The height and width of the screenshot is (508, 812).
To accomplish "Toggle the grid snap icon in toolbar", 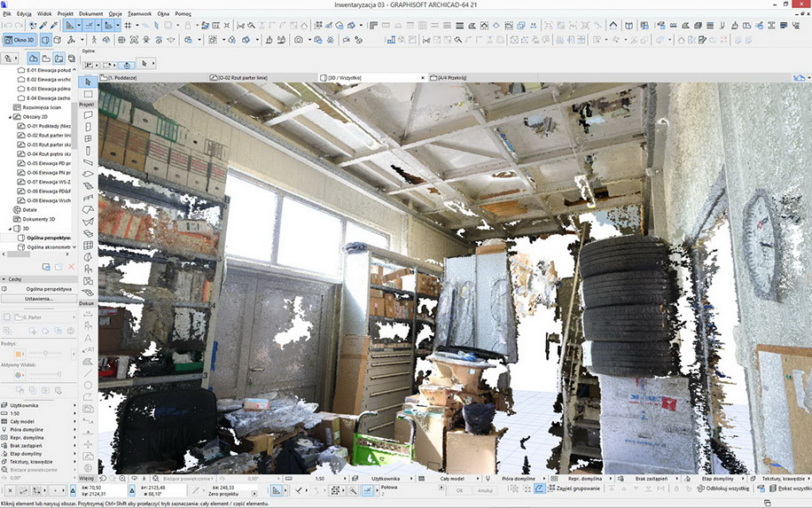I will [128, 26].
